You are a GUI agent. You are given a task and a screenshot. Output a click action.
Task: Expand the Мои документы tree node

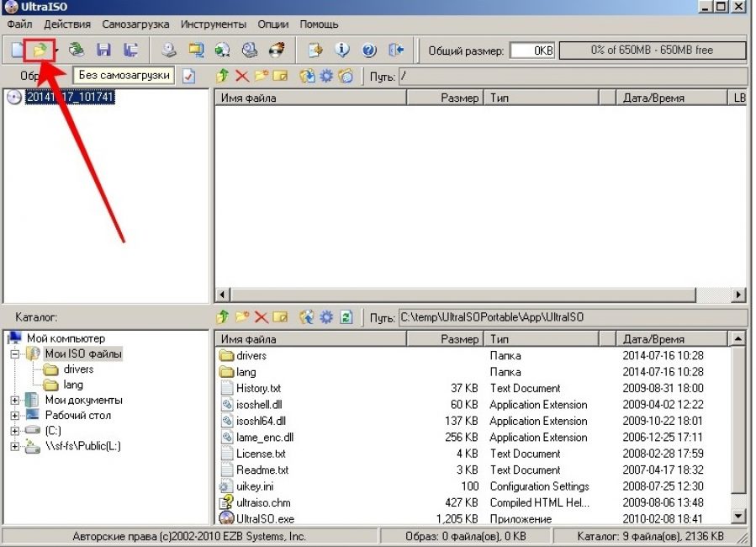[x=15, y=401]
